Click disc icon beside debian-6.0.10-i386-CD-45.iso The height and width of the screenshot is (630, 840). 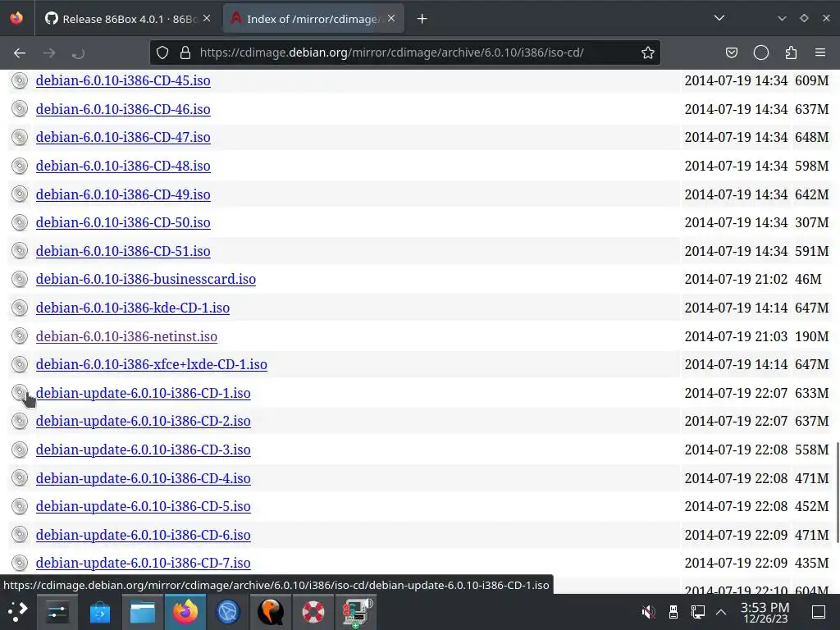(x=20, y=80)
